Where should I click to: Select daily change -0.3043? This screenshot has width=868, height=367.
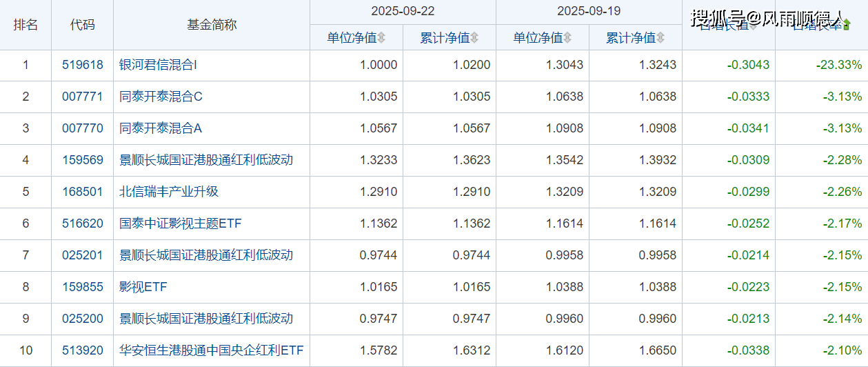point(749,65)
